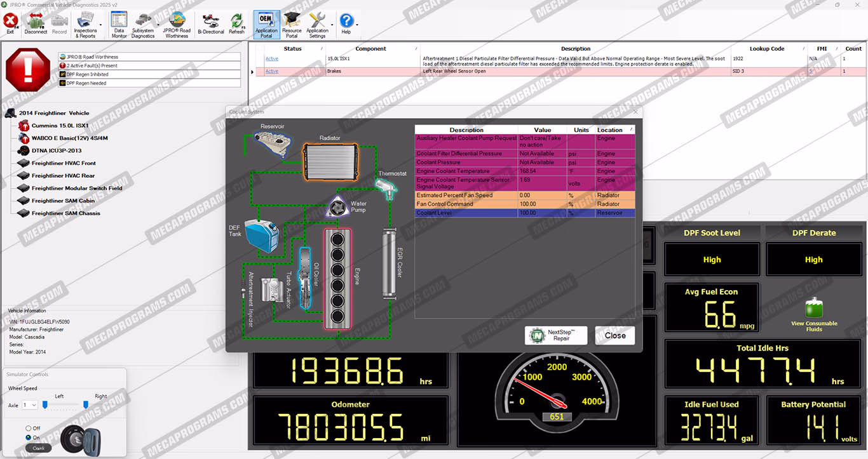The image size is (868, 459).
Task: Open the OEM Application Portal
Action: 266,25
